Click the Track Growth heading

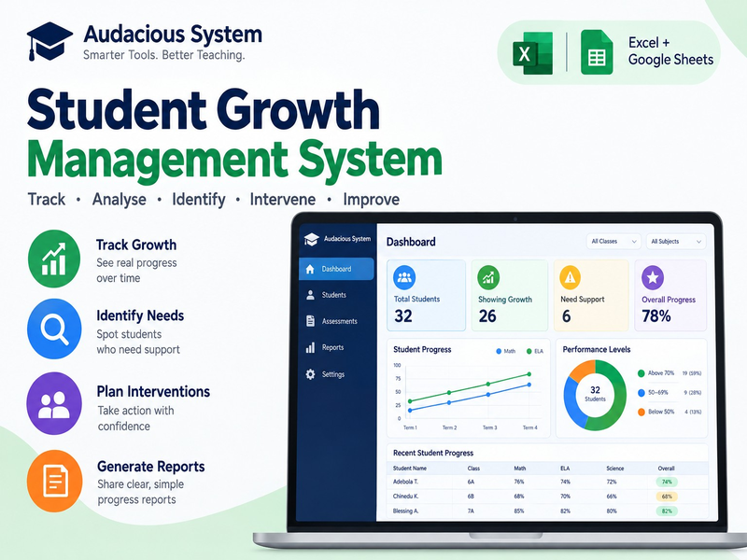(x=136, y=245)
